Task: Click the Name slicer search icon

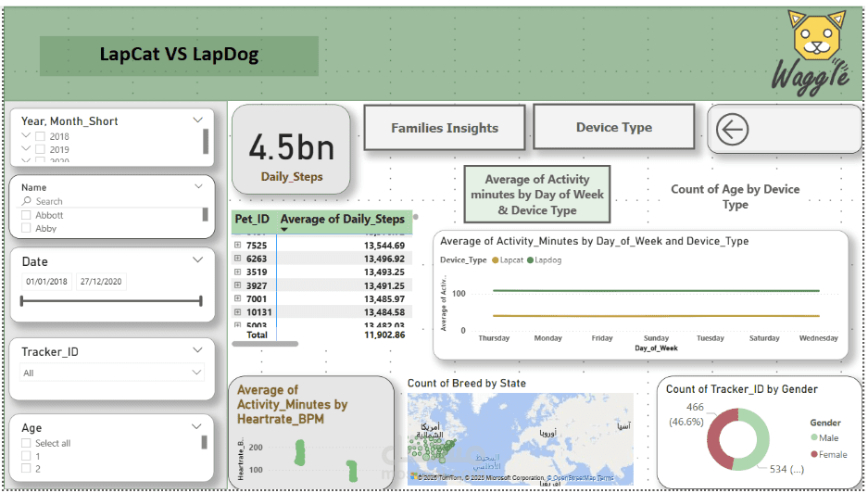Action: pyautogui.click(x=27, y=201)
